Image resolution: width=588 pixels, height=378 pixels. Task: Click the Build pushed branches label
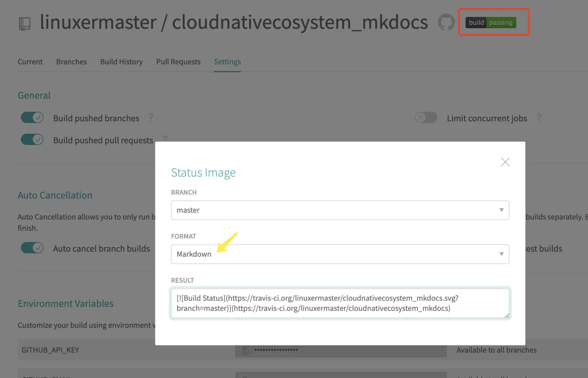click(x=96, y=118)
